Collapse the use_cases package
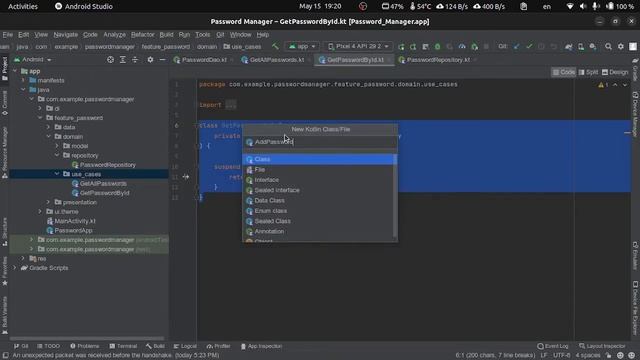The image size is (640, 360). (57, 174)
